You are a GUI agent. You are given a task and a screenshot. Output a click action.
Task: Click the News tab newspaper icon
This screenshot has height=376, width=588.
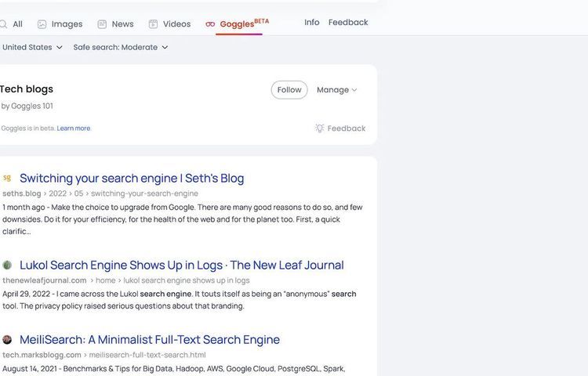pos(102,24)
